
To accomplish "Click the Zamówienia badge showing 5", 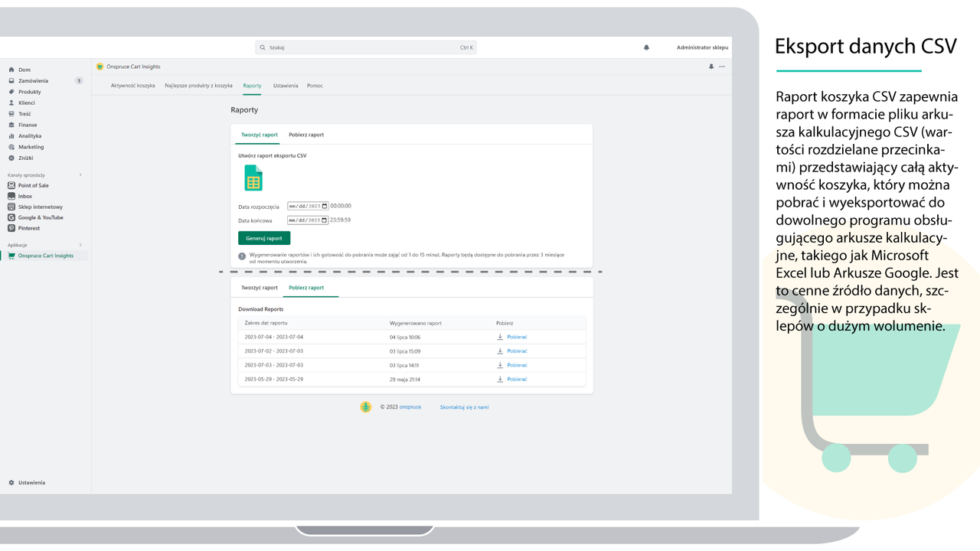I will (79, 80).
